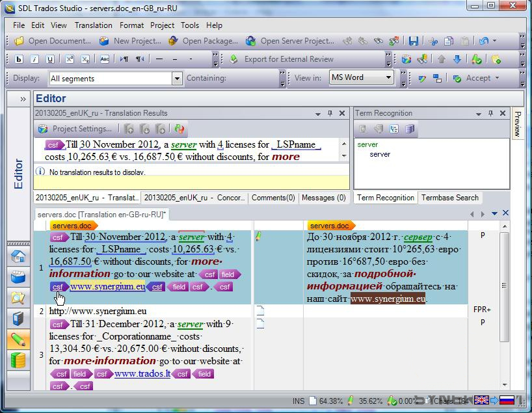Click the Preview side tab

point(517,124)
